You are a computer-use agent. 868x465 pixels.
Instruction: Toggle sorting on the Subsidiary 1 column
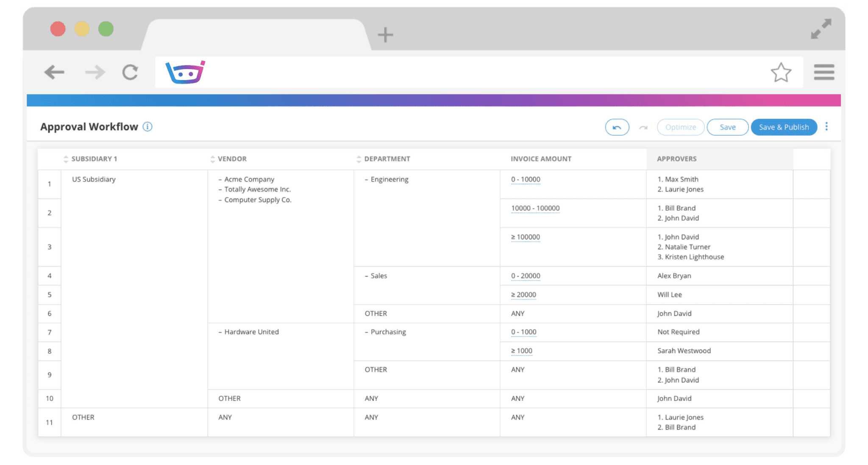tap(66, 159)
